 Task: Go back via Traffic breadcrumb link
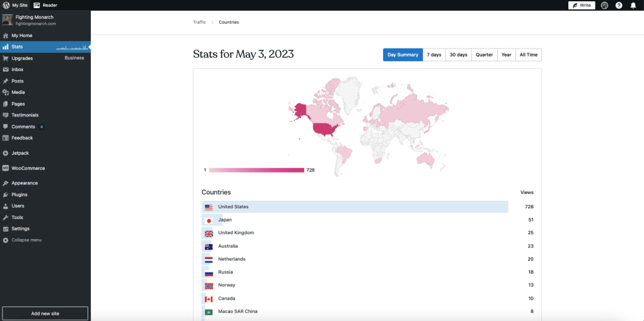click(x=199, y=22)
